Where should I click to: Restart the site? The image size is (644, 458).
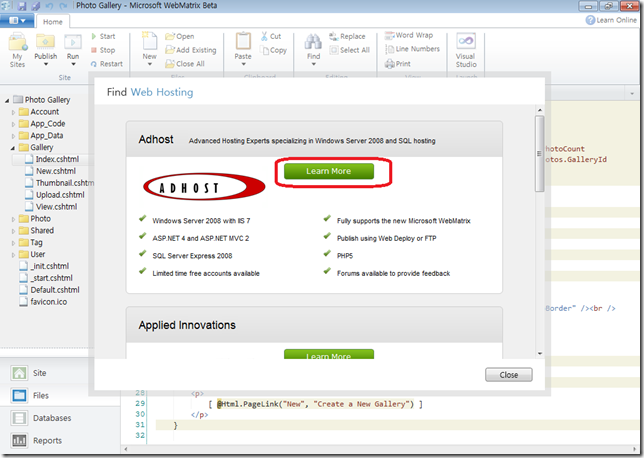(107, 64)
